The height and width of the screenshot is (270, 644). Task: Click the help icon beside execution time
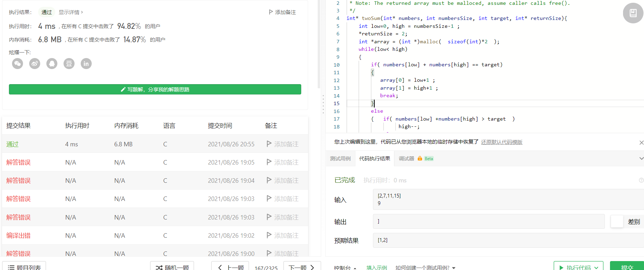coord(641,180)
